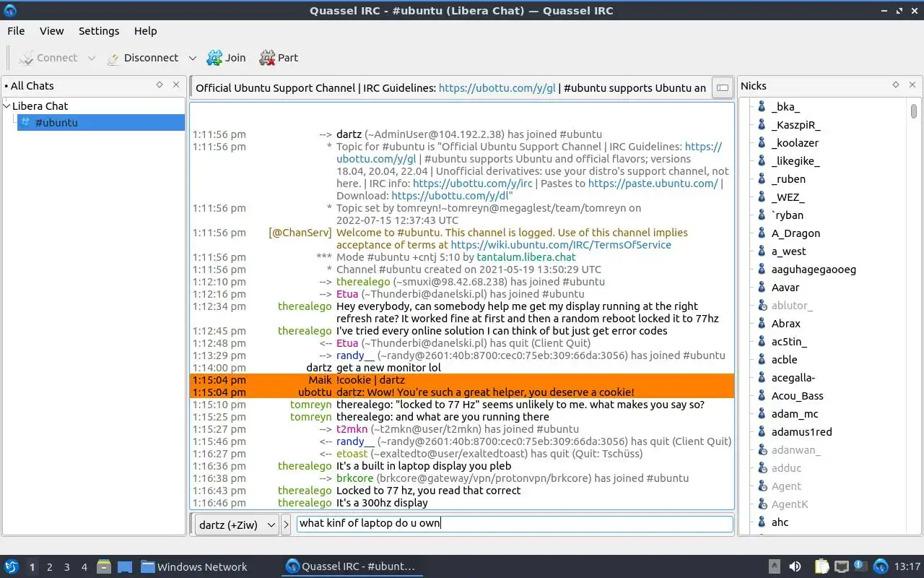Open the wiki.ubuntu.com TermsOfService link
This screenshot has height=578, width=924.
[561, 245]
